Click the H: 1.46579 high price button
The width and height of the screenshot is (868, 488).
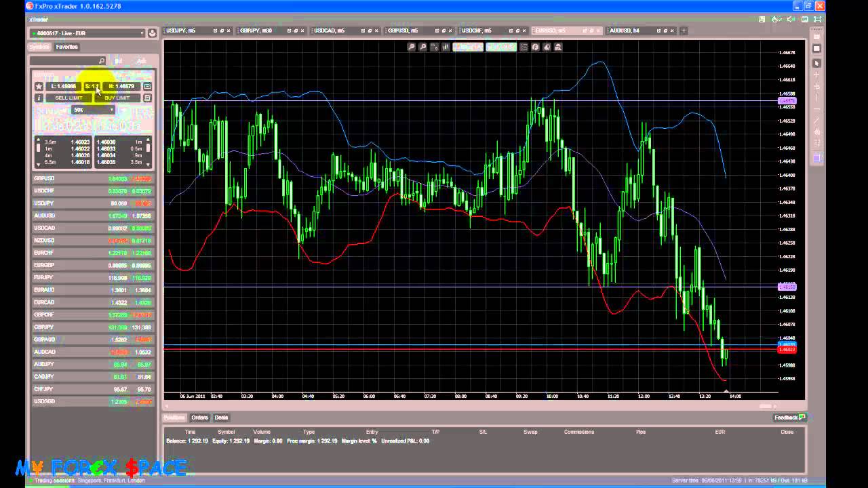tap(122, 87)
